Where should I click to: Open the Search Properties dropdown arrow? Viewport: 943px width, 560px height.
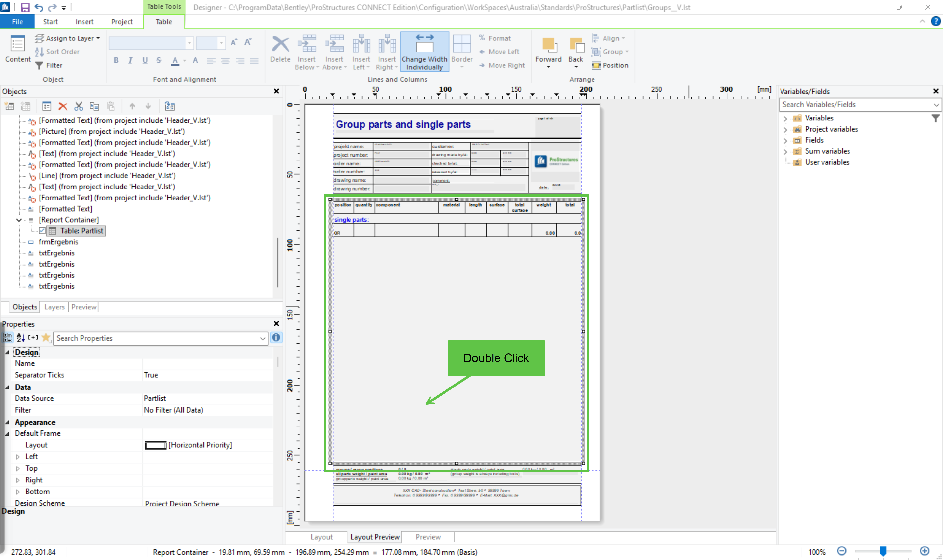point(263,338)
